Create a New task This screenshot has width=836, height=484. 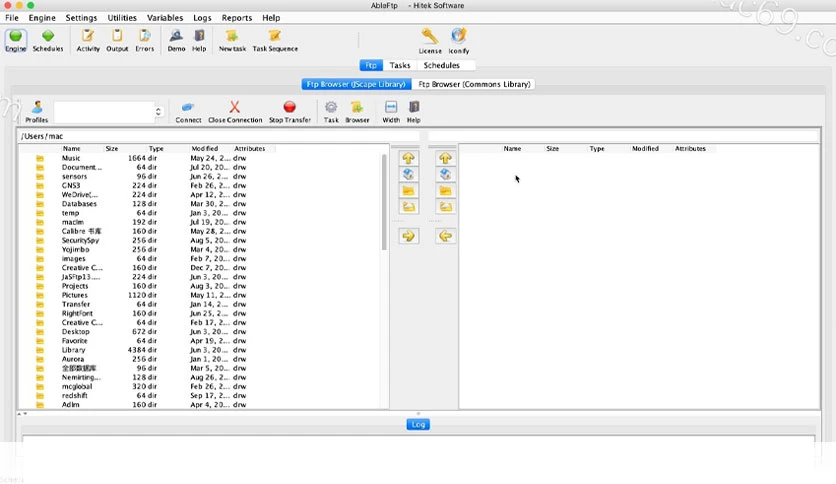pyautogui.click(x=232, y=41)
